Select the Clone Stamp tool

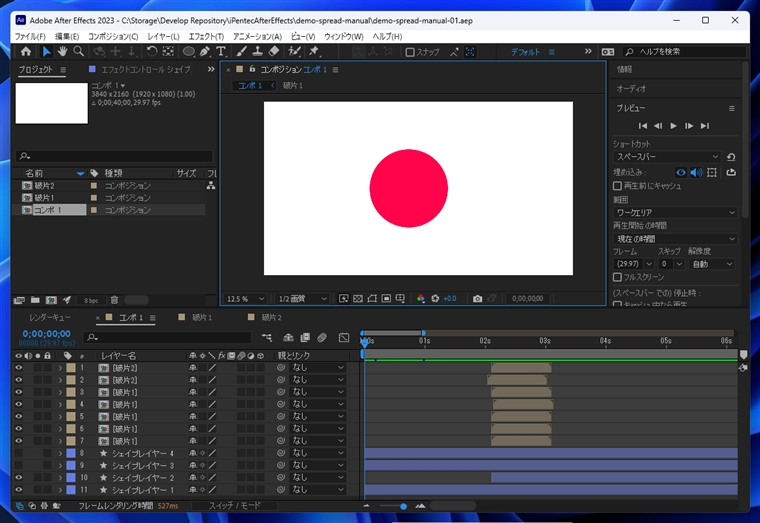[x=257, y=51]
